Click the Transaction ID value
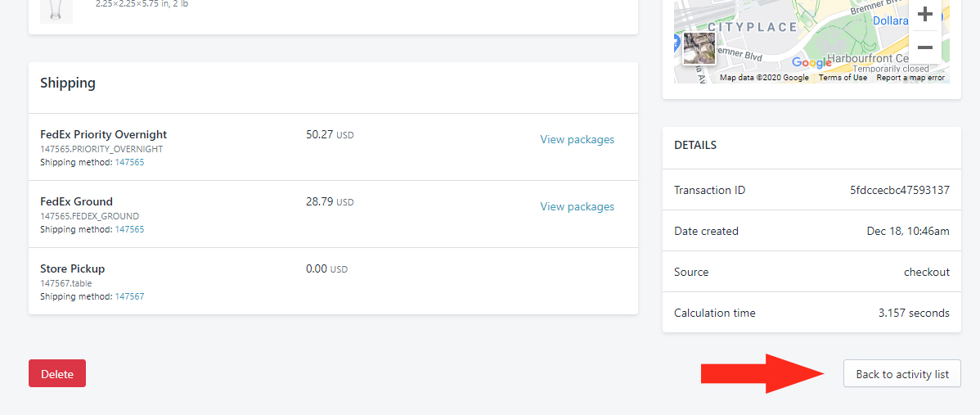The width and height of the screenshot is (980, 415). [x=899, y=191]
